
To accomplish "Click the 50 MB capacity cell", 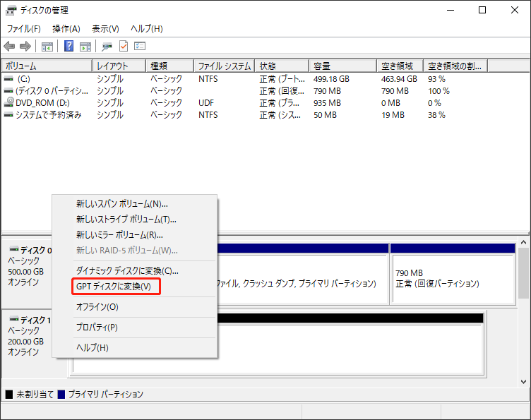I will 325,115.
